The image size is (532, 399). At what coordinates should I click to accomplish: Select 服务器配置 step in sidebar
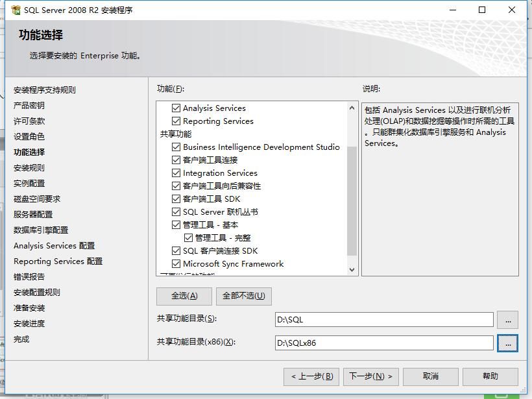coord(33,215)
